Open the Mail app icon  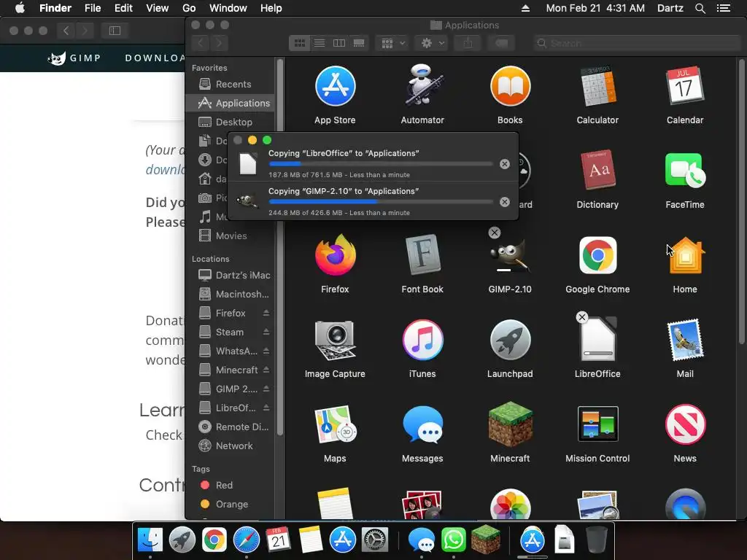pos(684,340)
